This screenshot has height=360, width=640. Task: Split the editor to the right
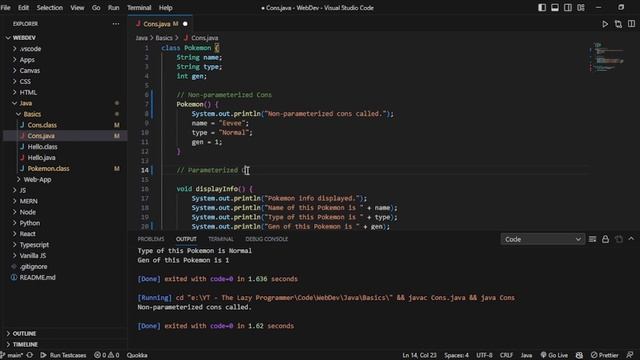(631, 24)
